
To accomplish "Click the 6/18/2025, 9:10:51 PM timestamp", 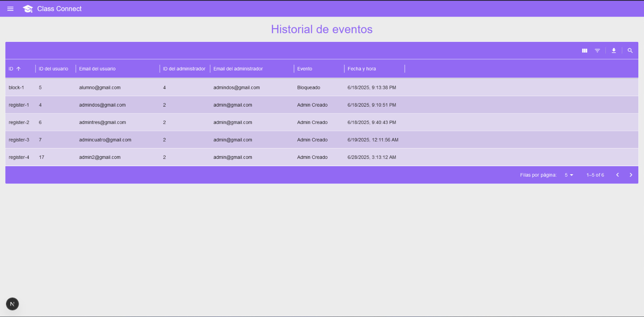I will (x=372, y=105).
